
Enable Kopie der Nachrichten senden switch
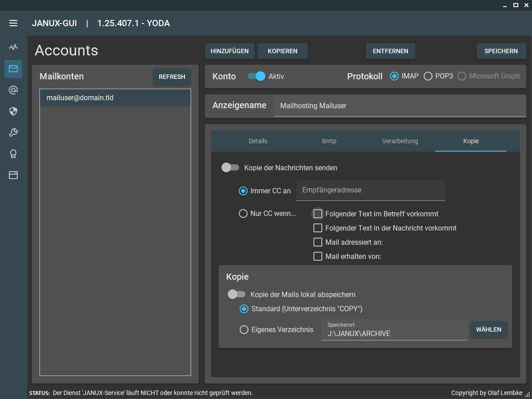coord(230,168)
